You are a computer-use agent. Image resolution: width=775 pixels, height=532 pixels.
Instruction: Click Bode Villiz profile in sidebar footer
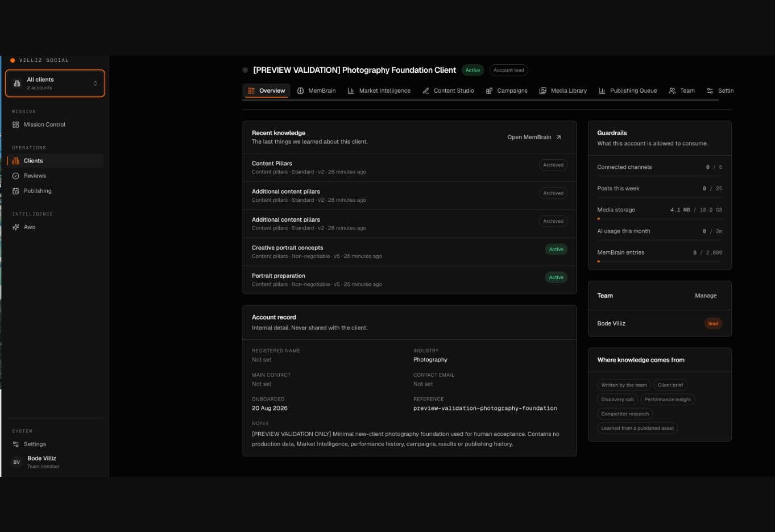coord(55,462)
